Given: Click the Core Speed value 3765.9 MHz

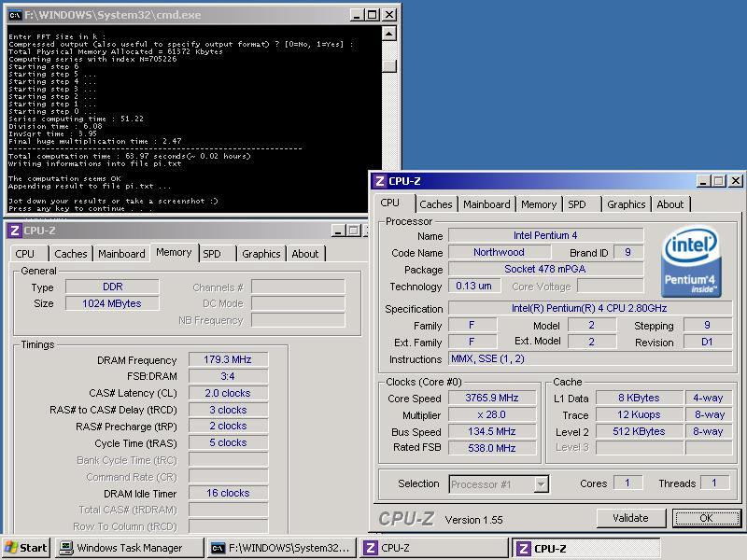Looking at the screenshot, I should (492, 398).
